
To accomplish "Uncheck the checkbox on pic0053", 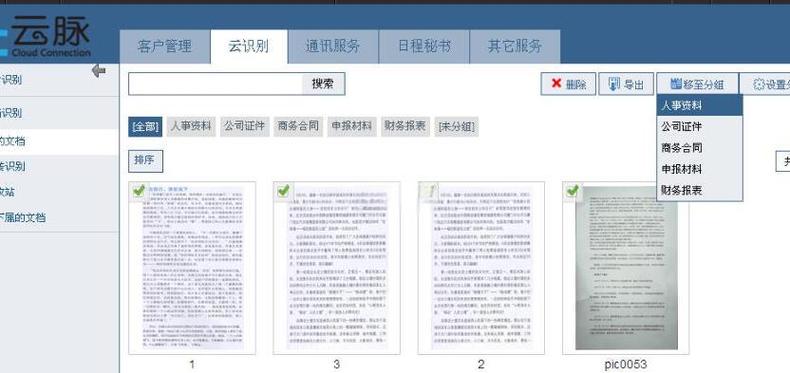I will (x=573, y=191).
